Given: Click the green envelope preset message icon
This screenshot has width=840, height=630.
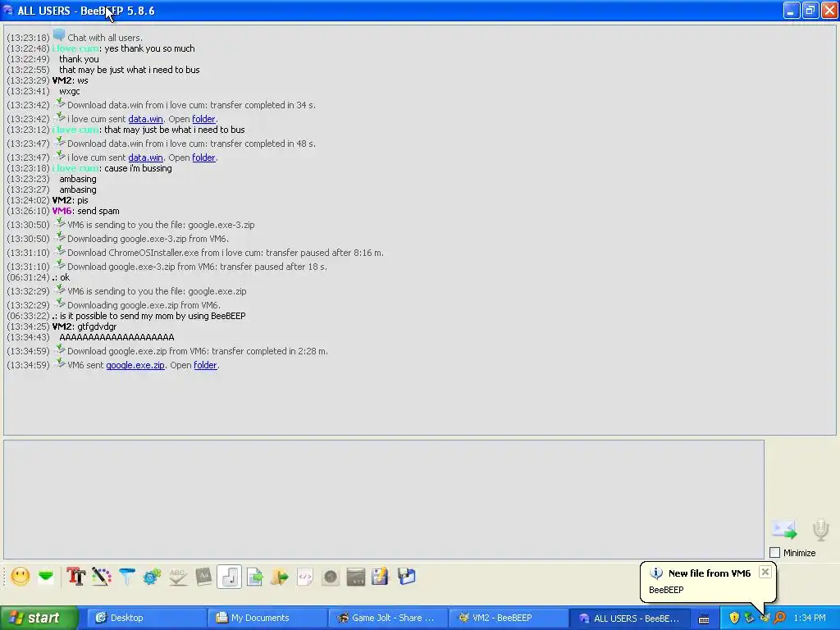Looking at the screenshot, I should point(46,577).
